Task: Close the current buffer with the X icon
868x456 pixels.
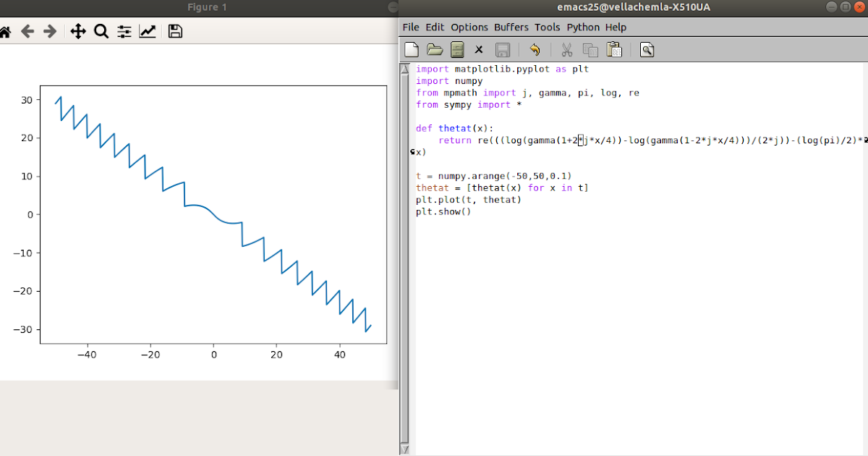Action: click(480, 49)
